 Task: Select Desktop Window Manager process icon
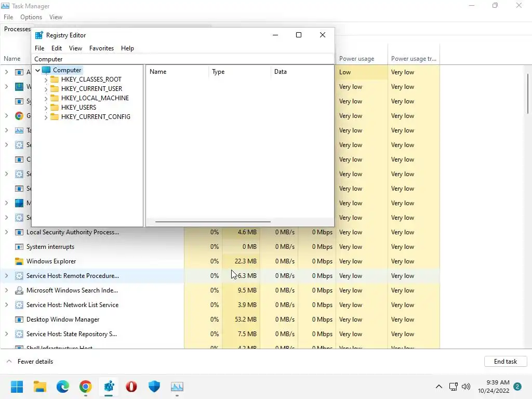pos(19,320)
